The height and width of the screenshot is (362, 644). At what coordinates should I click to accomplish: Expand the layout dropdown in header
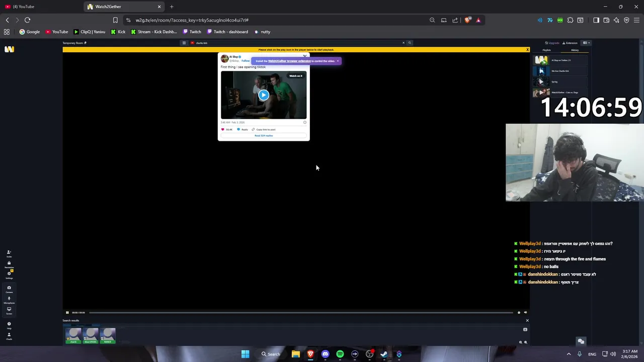coord(586,43)
